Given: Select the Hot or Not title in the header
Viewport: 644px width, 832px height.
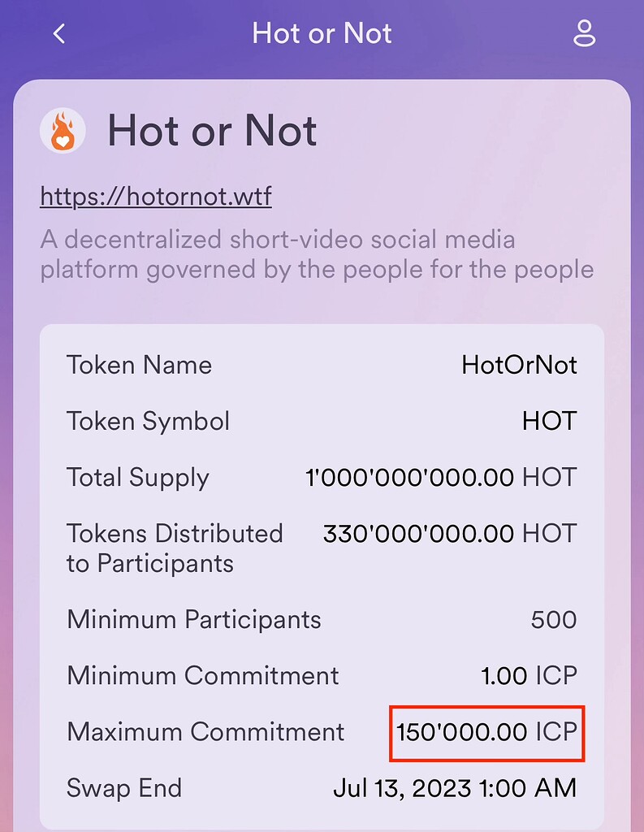Looking at the screenshot, I should click(322, 33).
